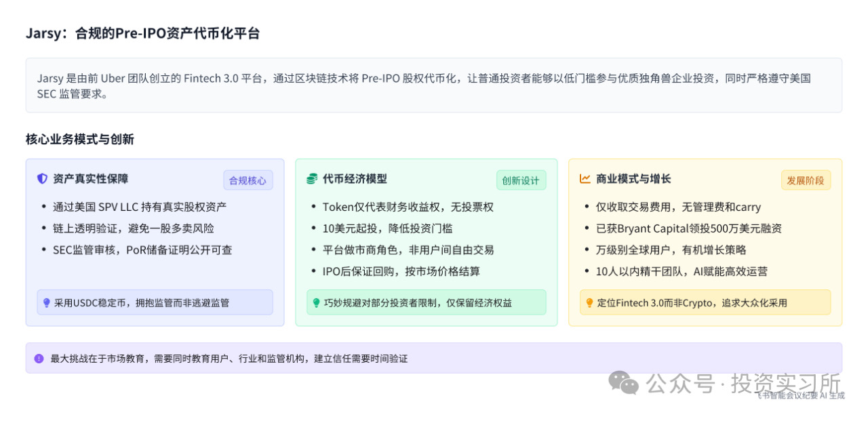Select the 发展阶段 badge

806,180
